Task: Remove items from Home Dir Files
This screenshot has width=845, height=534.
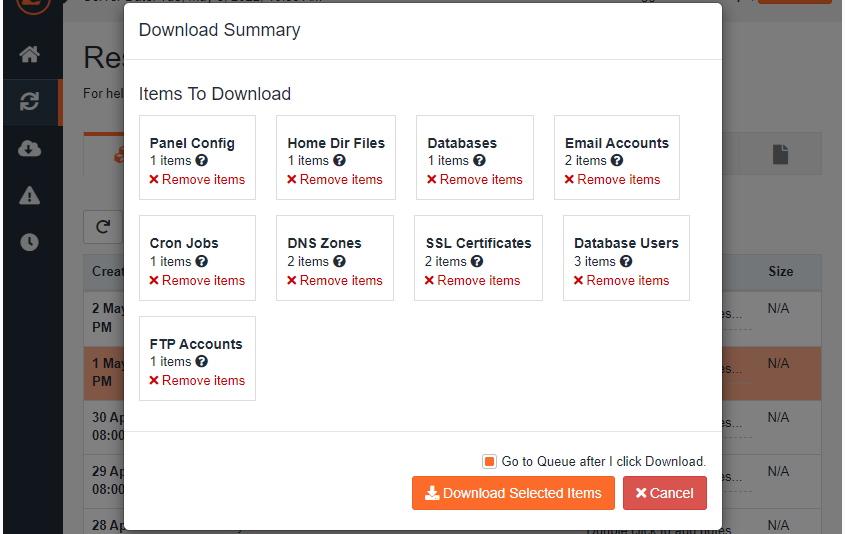Action: click(x=335, y=179)
